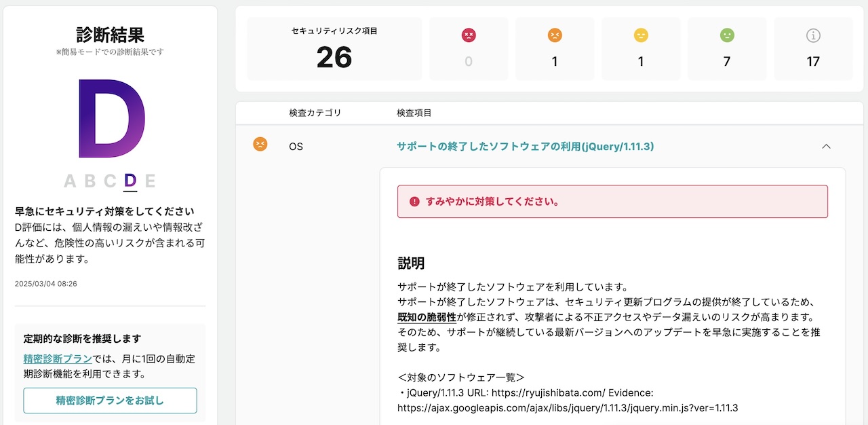Click the セキュリティリスク項目 26 total card

pyautogui.click(x=334, y=49)
